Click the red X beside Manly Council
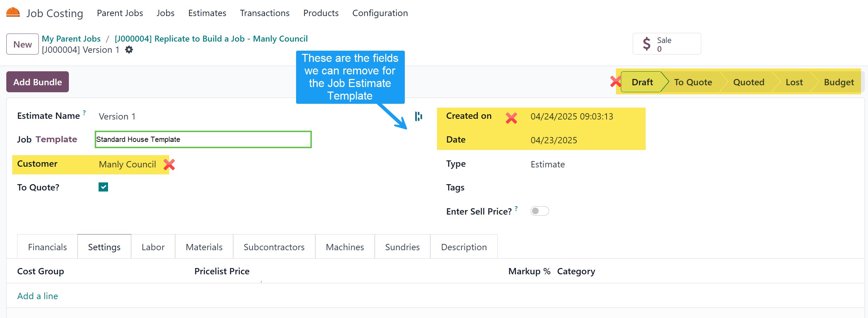Image resolution: width=868 pixels, height=318 pixels. pyautogui.click(x=169, y=164)
